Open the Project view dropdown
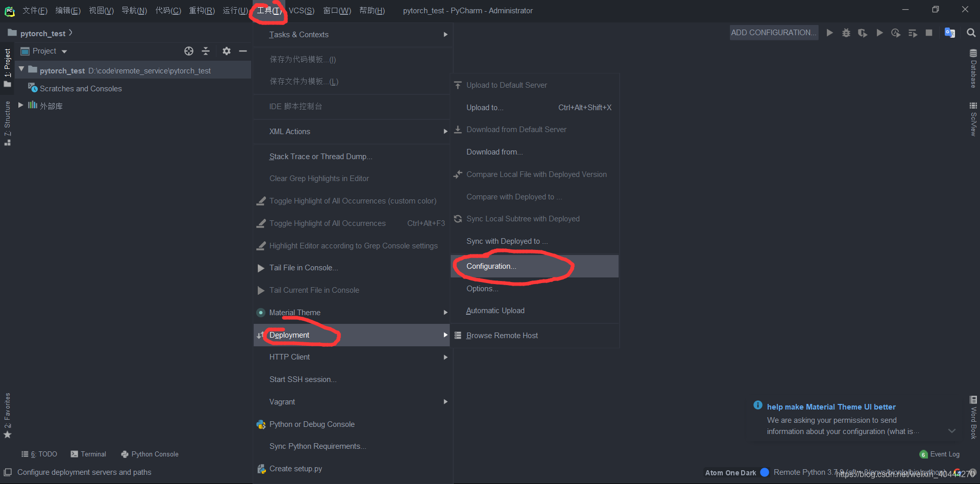This screenshot has height=484, width=980. click(x=44, y=51)
